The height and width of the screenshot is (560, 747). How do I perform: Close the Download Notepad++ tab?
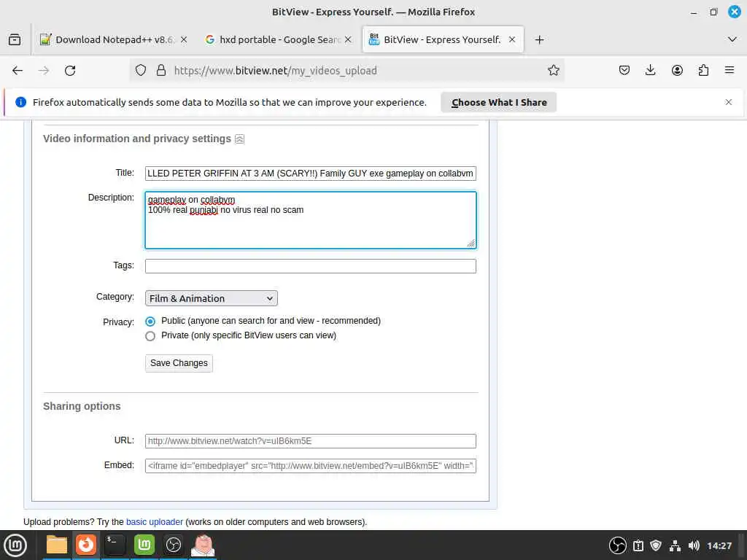184,39
